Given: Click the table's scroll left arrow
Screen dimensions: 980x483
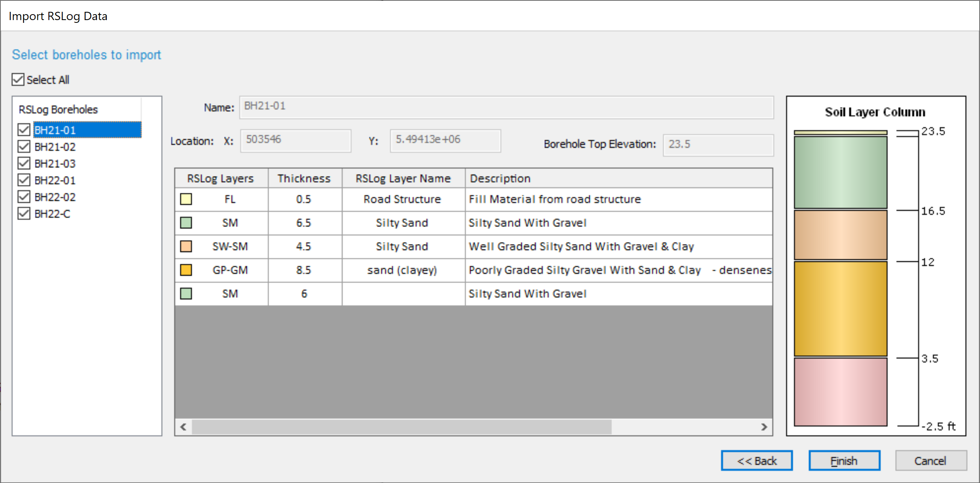Looking at the screenshot, I should click(183, 427).
